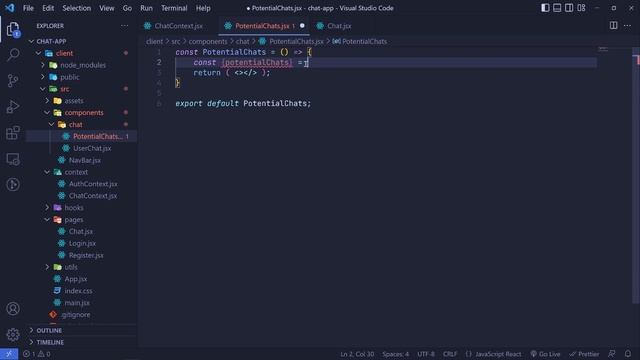This screenshot has height=360, width=640.
Task: Expand the assets folder
Action: pos(47,100)
